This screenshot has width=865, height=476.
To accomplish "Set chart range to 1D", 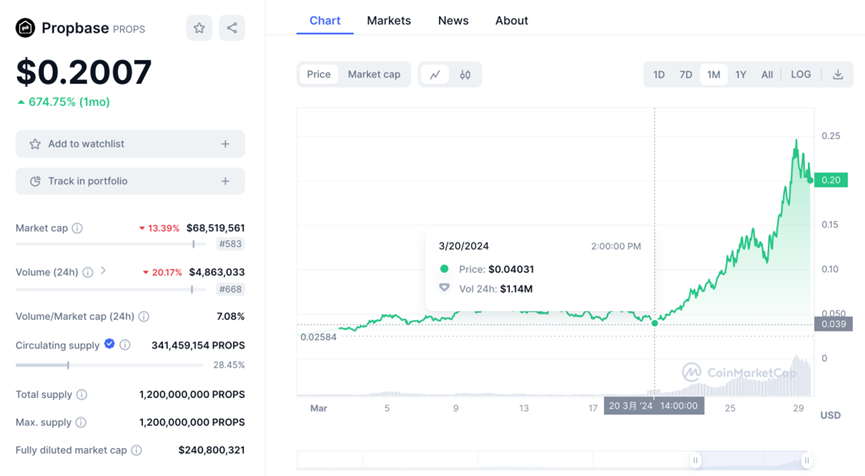I will coord(659,74).
